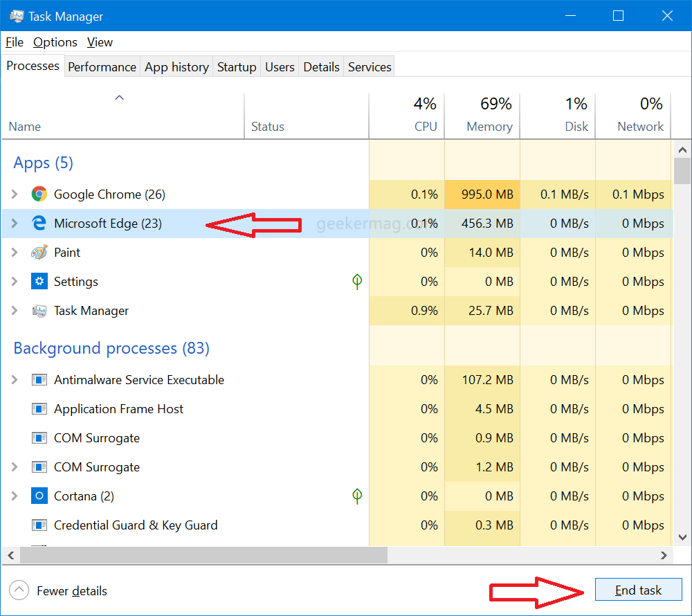Click the vertical scrollbar down arrow
This screenshot has width=692, height=616.
click(x=682, y=538)
